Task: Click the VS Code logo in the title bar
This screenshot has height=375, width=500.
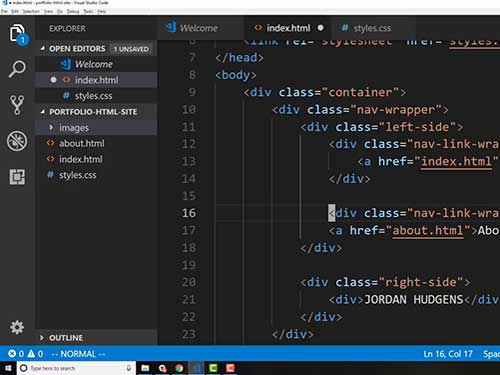Action: [x=5, y=3]
